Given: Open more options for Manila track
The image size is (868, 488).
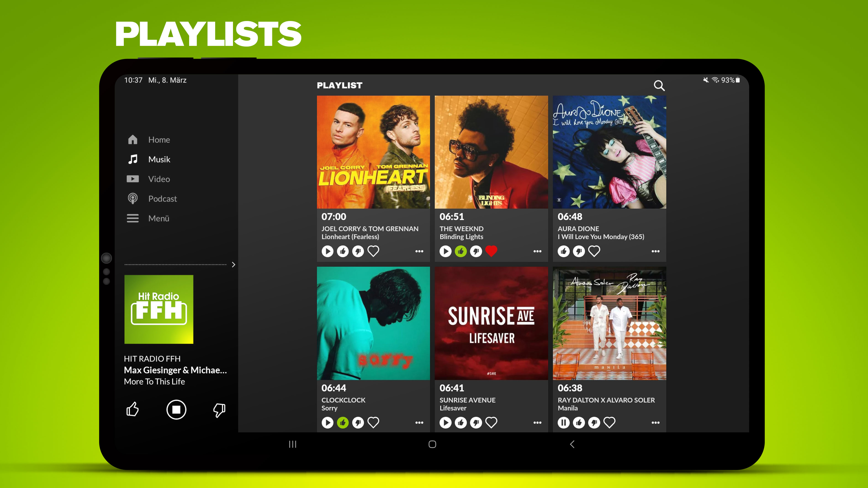Looking at the screenshot, I should (655, 422).
